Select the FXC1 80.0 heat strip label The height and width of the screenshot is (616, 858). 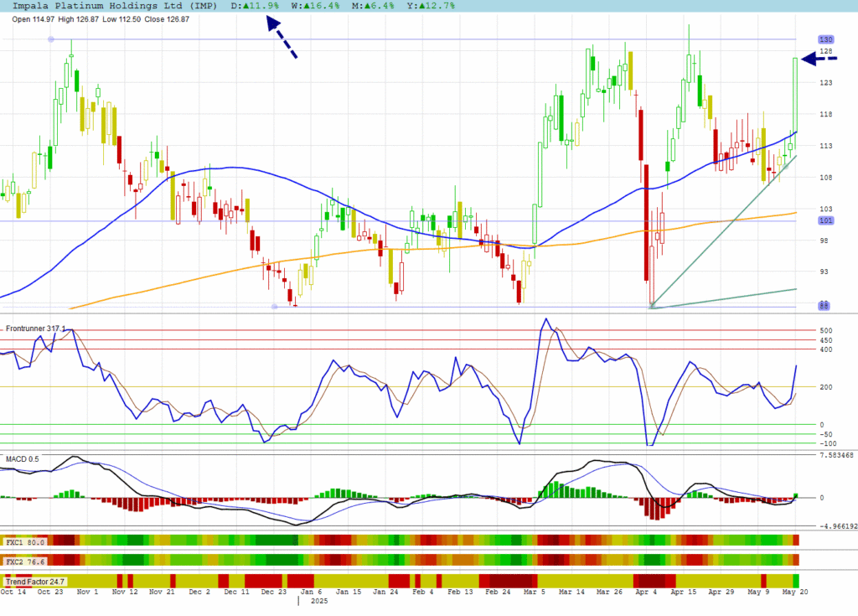pos(25,542)
